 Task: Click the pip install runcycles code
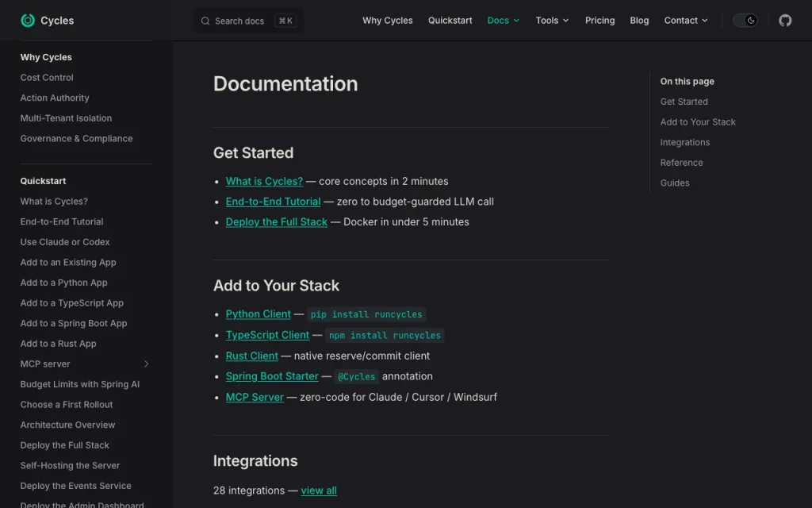click(366, 314)
